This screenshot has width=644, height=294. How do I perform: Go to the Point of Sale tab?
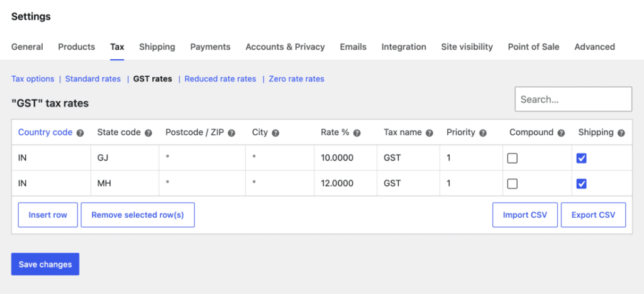[x=533, y=47]
